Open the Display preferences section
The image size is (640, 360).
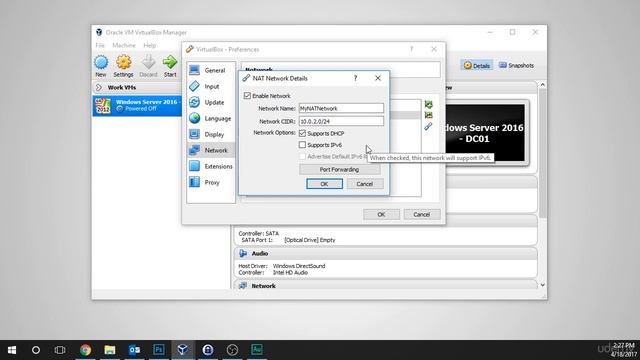pyautogui.click(x=211, y=134)
